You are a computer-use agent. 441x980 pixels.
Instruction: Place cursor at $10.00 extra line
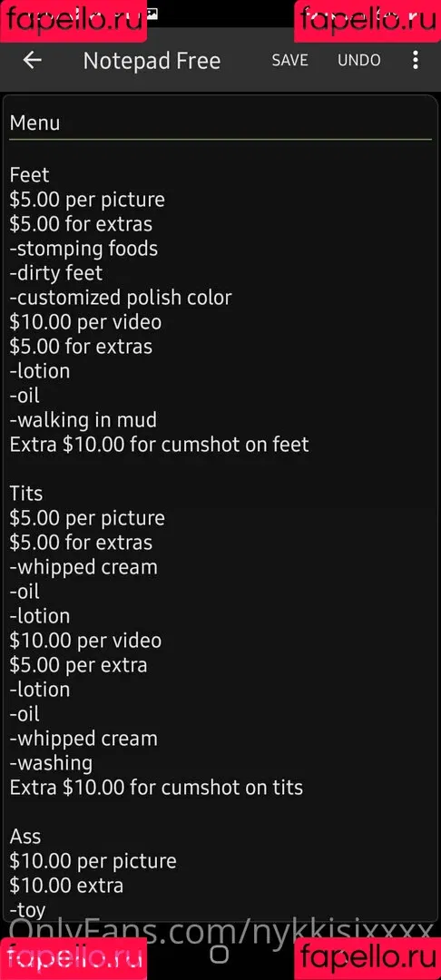point(66,885)
